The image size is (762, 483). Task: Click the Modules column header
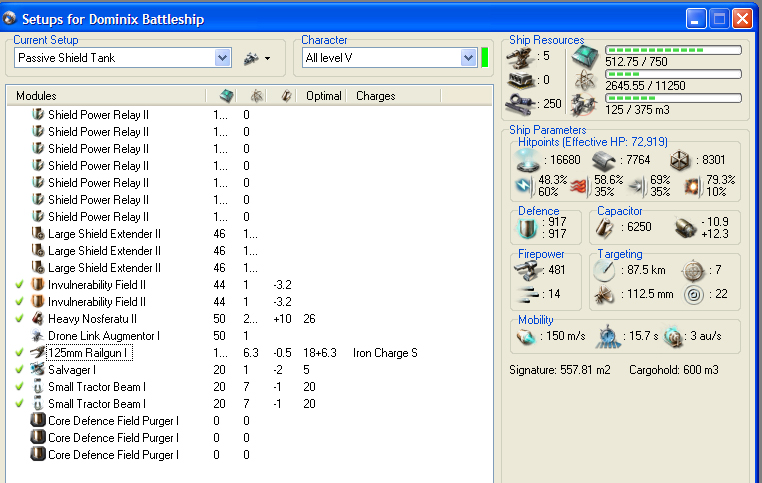pos(36,96)
